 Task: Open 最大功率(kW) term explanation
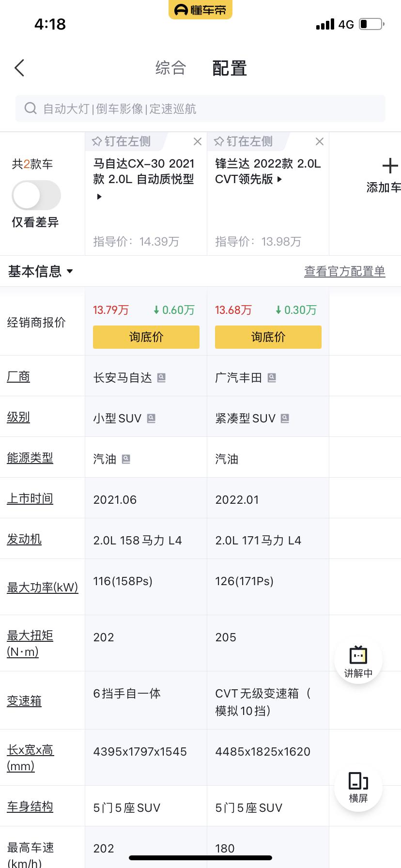pos(43,588)
